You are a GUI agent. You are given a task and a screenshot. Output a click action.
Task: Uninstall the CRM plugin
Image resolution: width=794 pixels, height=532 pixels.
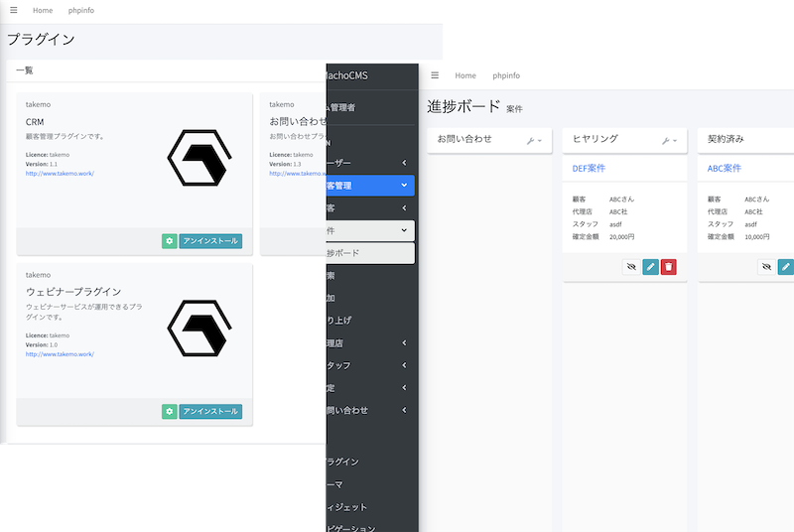click(x=210, y=241)
